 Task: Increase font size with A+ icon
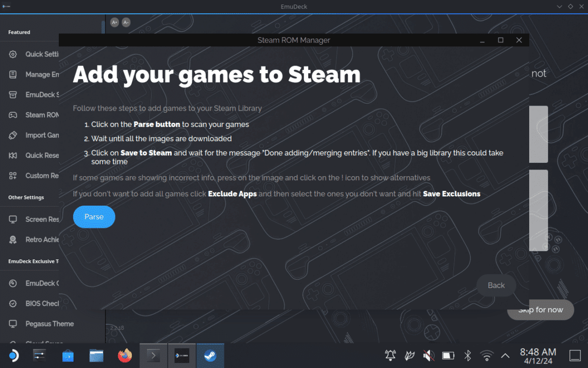(x=115, y=22)
